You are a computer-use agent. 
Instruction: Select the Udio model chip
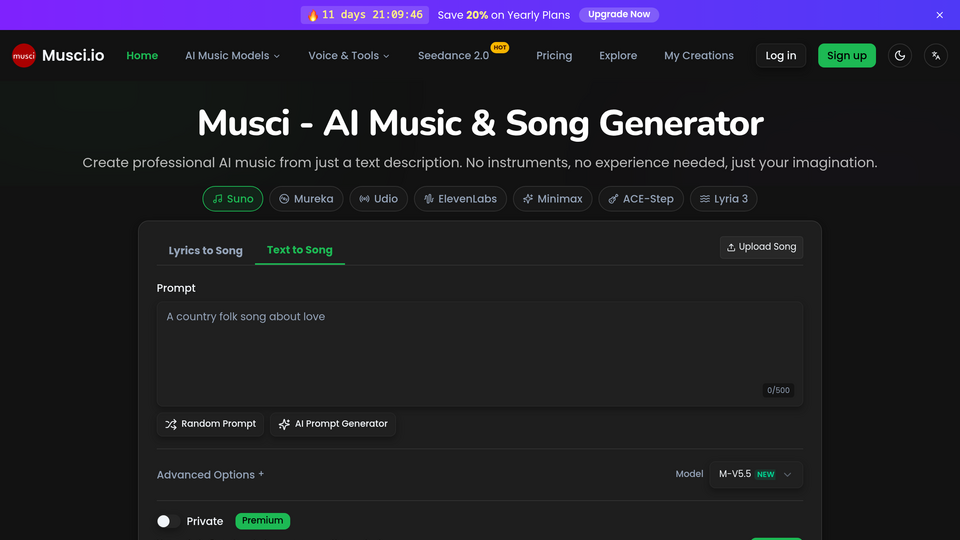[x=378, y=199]
